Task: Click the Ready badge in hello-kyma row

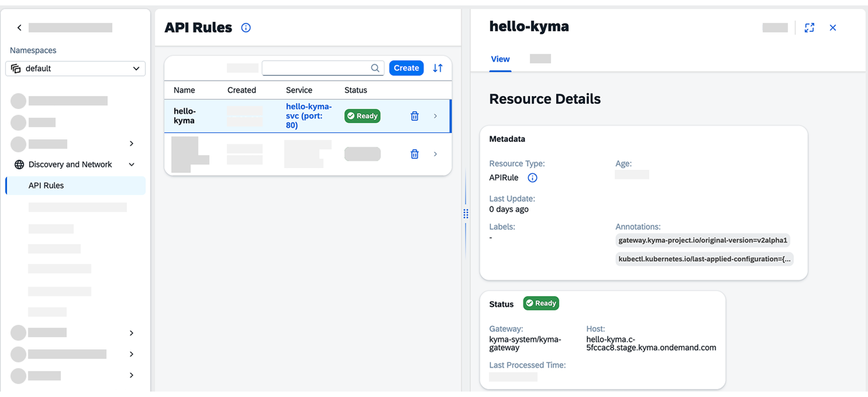Action: coord(362,116)
